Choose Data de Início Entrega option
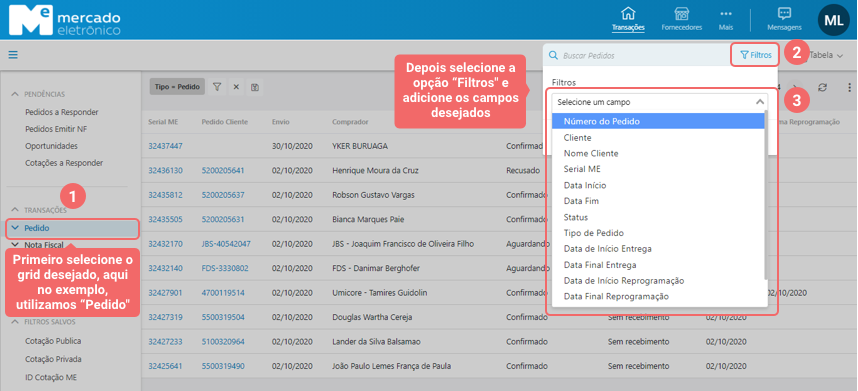This screenshot has height=391, width=858. click(x=658, y=249)
